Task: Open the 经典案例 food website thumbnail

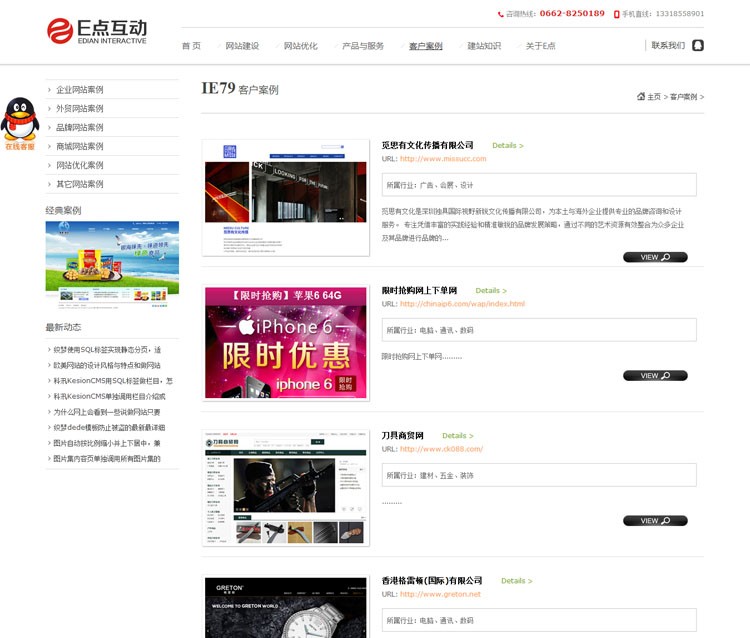Action: [112, 264]
